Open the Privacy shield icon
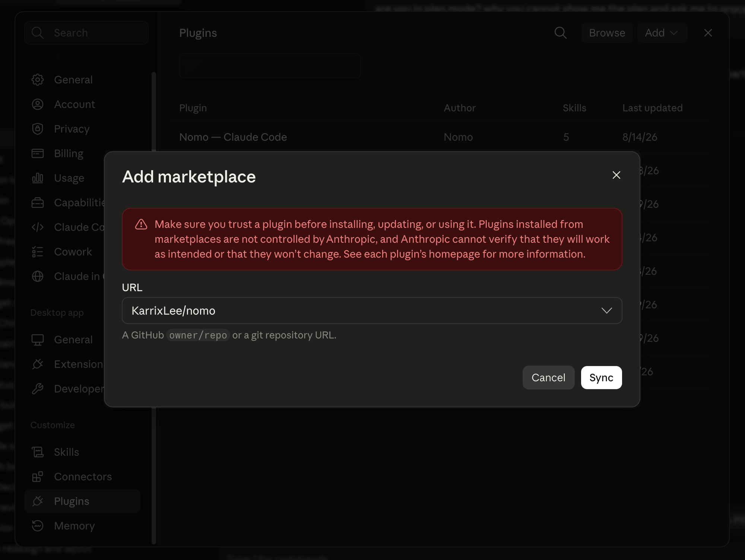Viewport: 745px width, 560px height. pos(38,129)
